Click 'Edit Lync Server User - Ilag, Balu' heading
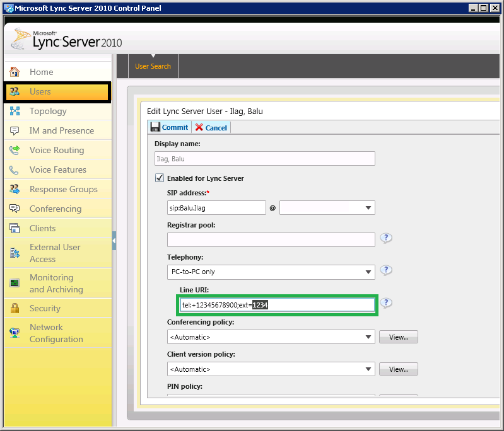This screenshot has width=504, height=431. tap(205, 112)
